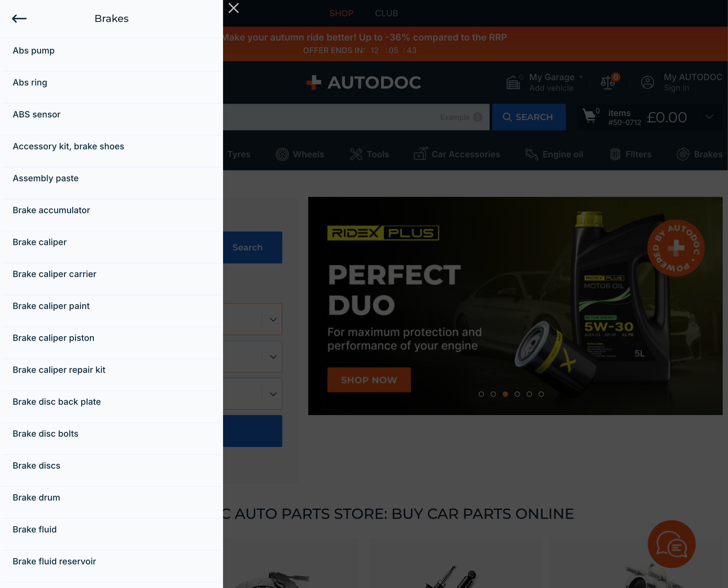Switch to the CLUB tab

tap(386, 13)
